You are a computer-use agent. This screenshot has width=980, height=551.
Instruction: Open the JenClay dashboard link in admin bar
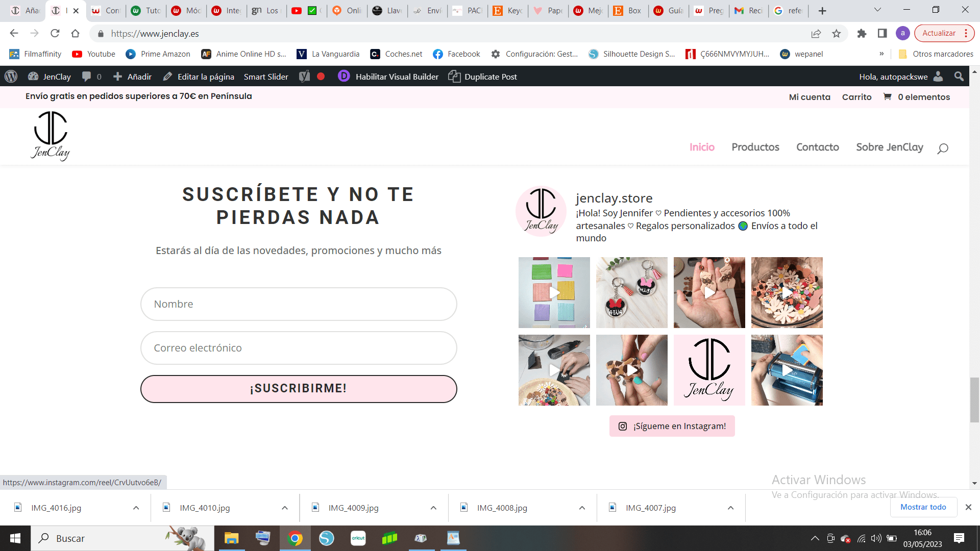click(50, 77)
